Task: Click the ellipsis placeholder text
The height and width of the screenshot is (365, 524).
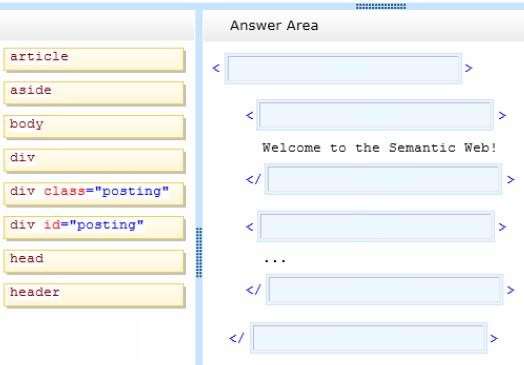Action: click(275, 260)
